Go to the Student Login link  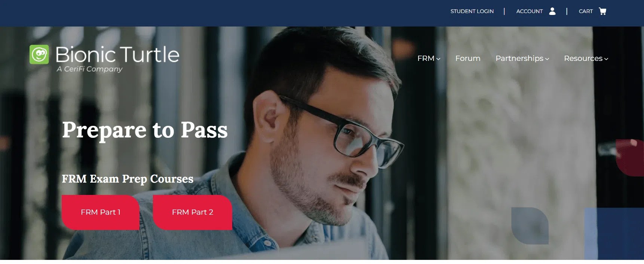tap(472, 11)
